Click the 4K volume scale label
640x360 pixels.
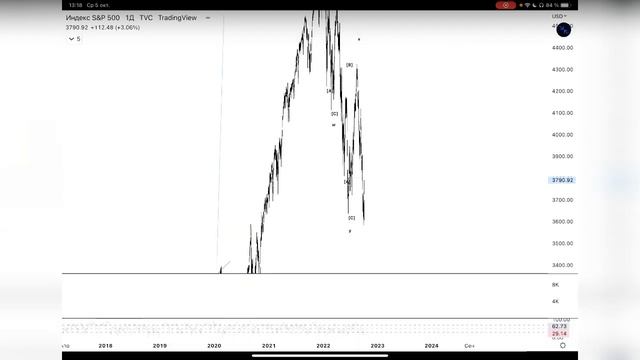click(555, 301)
